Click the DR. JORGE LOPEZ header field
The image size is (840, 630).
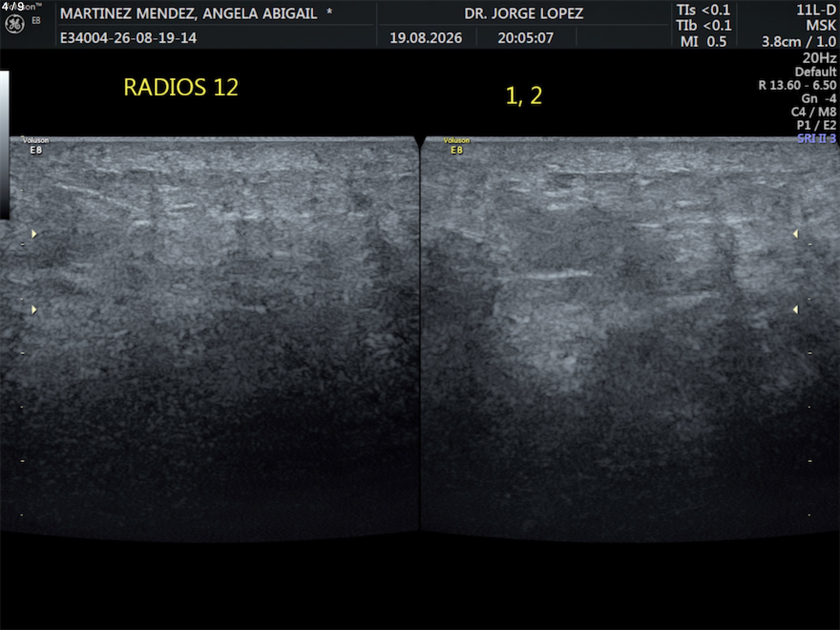(524, 13)
